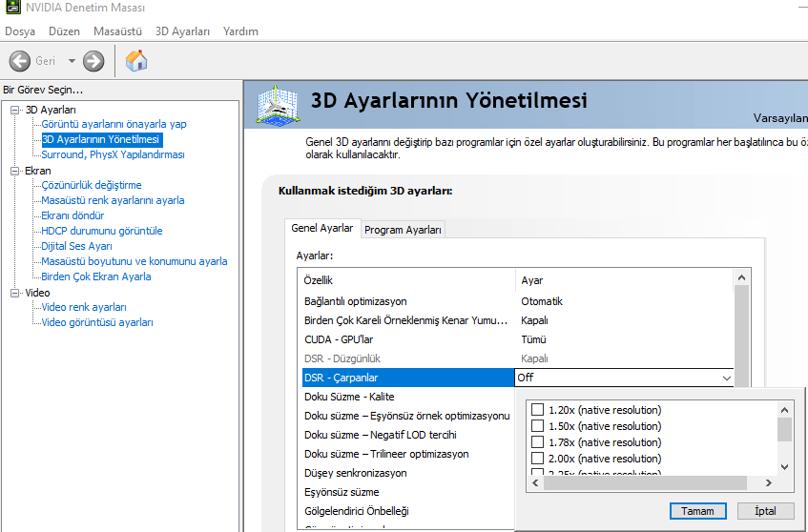The height and width of the screenshot is (532, 808).
Task: Select the Eşyönsüz süzme row
Action: (x=408, y=492)
